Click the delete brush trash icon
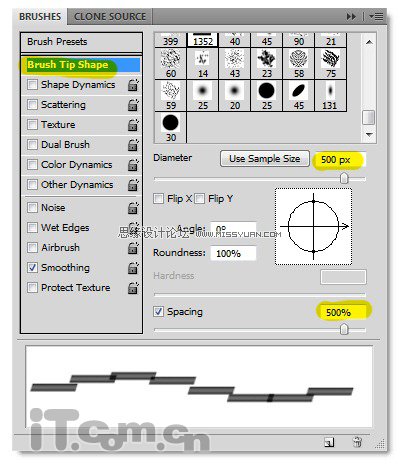This screenshot has width=402, height=467. pos(357,442)
